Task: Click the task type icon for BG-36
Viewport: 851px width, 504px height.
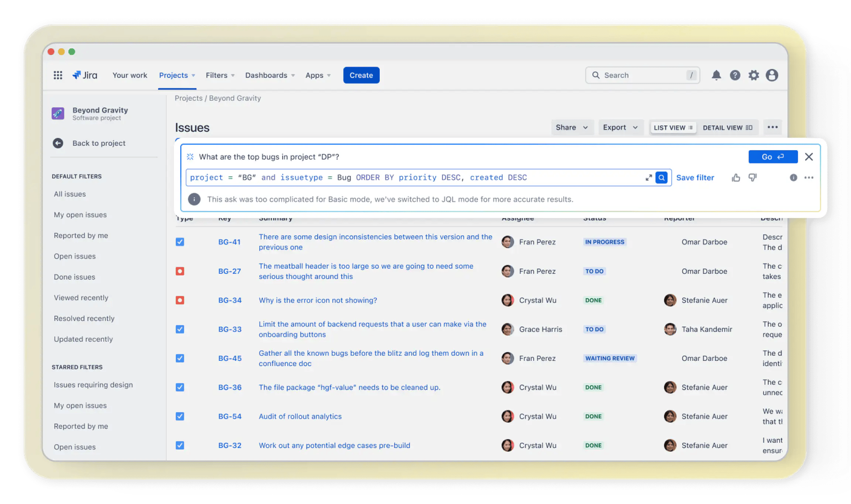Action: click(x=180, y=387)
